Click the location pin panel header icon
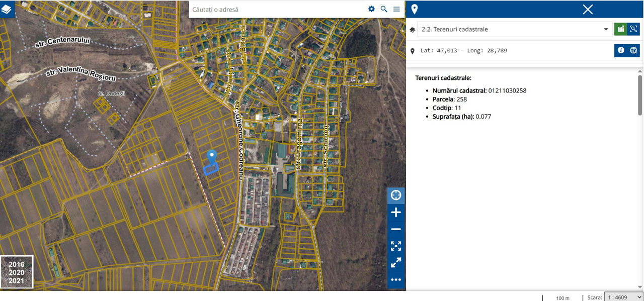Image resolution: width=644 pixels, height=301 pixels. tap(415, 9)
